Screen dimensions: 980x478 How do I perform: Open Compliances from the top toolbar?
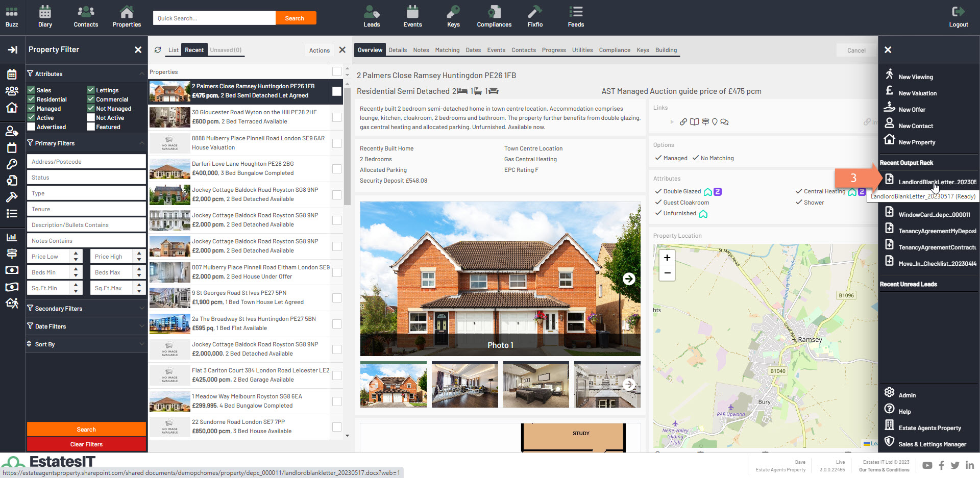(494, 12)
